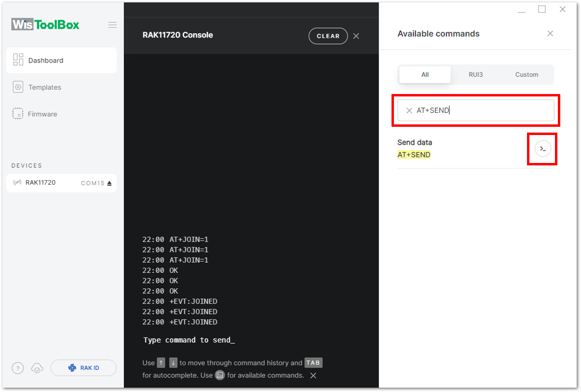This screenshot has height=392, width=581.
Task: Close the RAK11720 Console
Action: tap(356, 36)
